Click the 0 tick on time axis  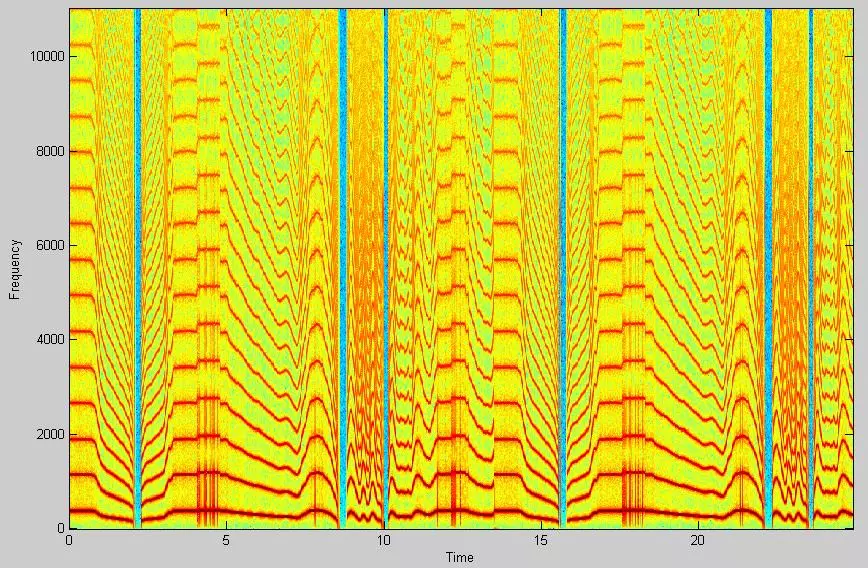[69, 541]
